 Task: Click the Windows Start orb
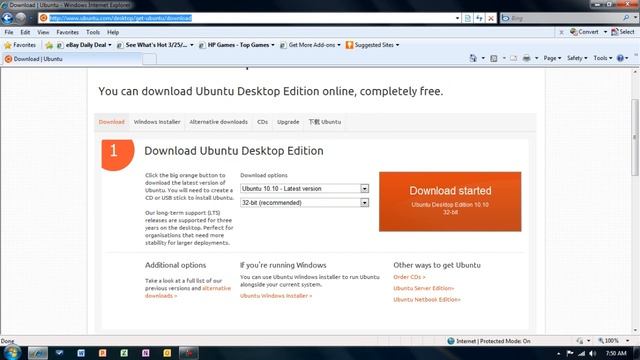pos(12,353)
